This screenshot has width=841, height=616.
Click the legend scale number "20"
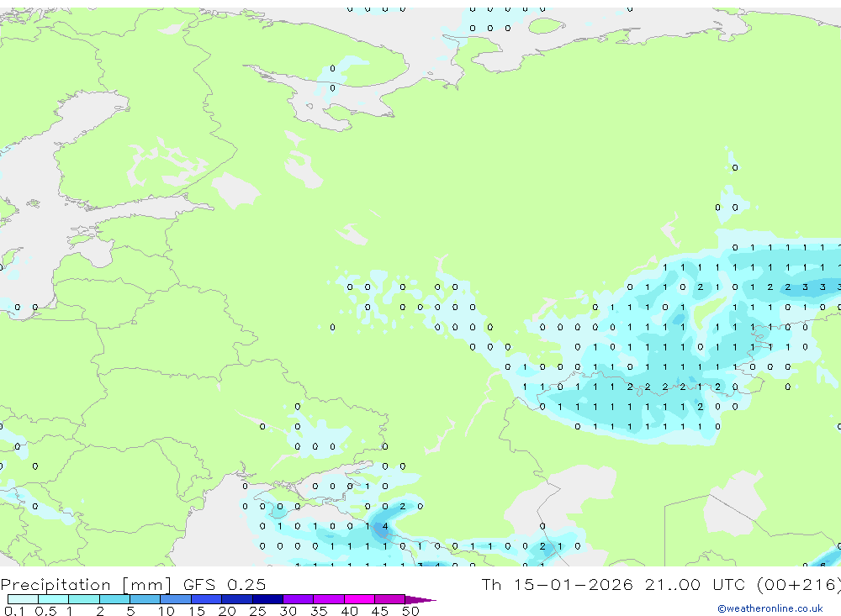[227, 611]
